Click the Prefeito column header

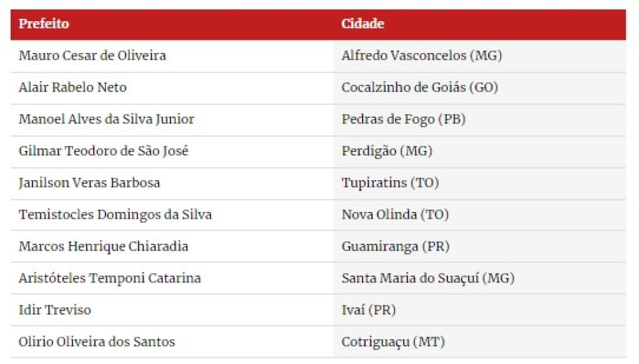point(44,24)
